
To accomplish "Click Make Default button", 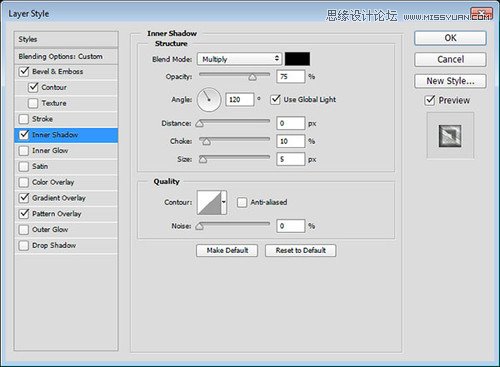I will tap(227, 250).
